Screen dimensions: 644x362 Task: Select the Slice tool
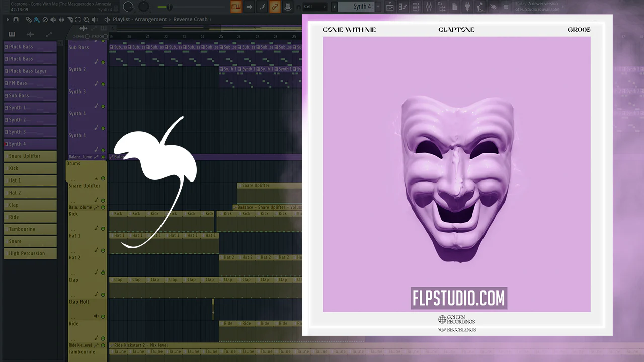pos(70,20)
